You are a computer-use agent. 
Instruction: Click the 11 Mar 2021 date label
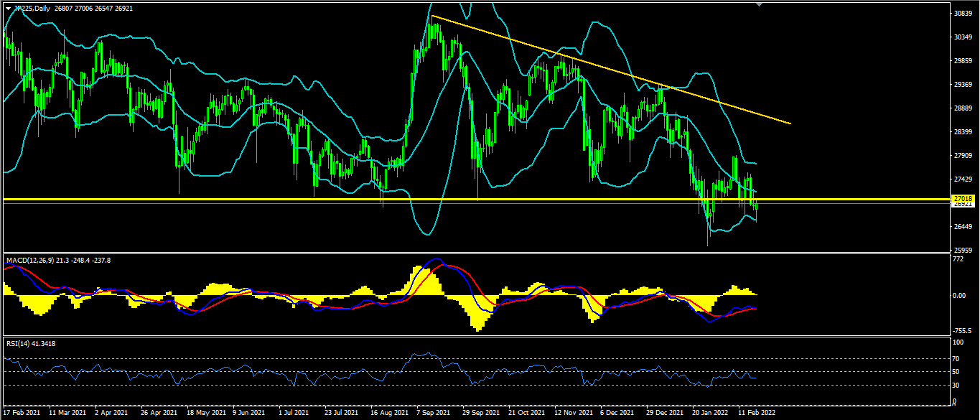(67, 414)
